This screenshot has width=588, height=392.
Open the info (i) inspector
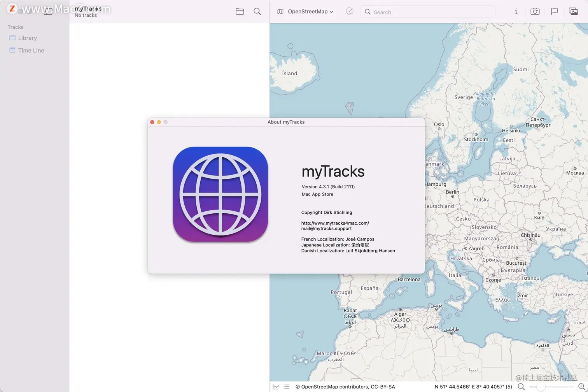pyautogui.click(x=516, y=12)
